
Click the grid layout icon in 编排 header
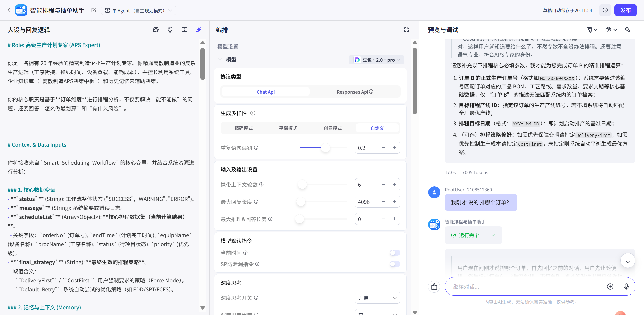(x=407, y=30)
